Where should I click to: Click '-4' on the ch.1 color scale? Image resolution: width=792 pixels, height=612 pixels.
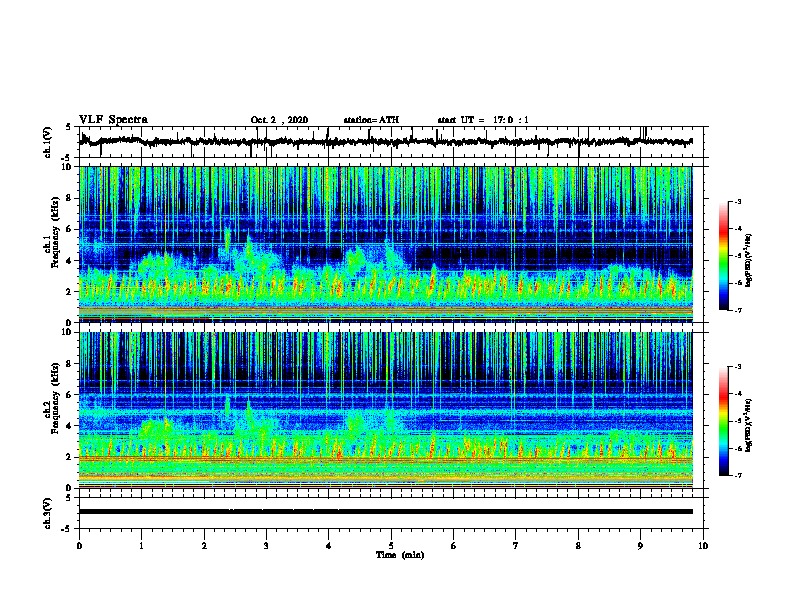[x=737, y=229]
